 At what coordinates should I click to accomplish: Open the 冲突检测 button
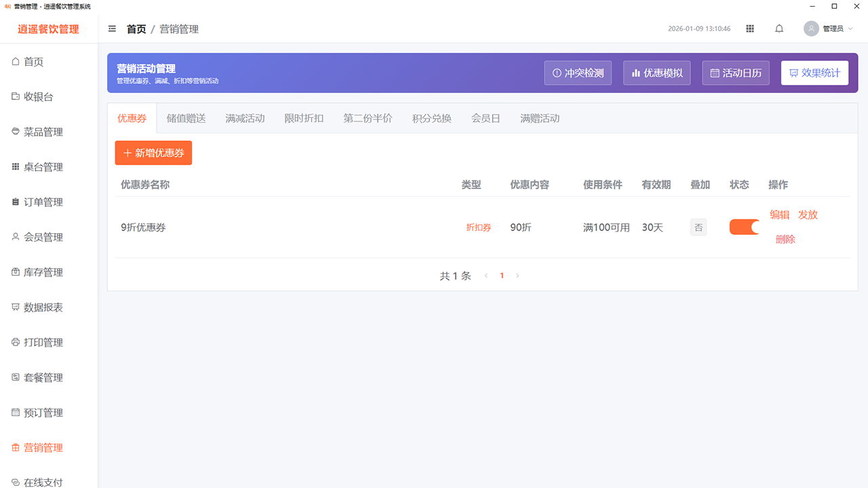pos(578,73)
